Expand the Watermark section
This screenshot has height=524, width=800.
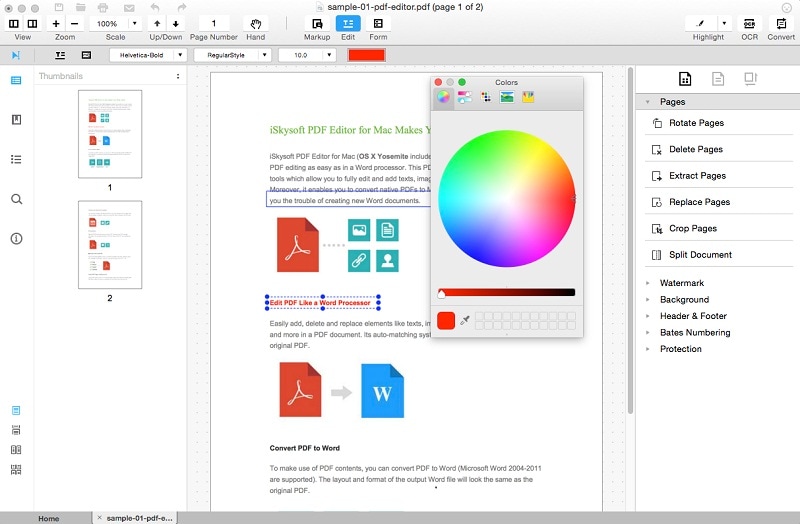[648, 283]
